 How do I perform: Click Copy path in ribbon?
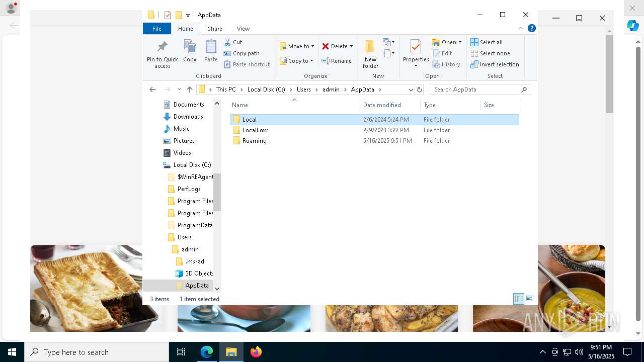pyautogui.click(x=242, y=53)
